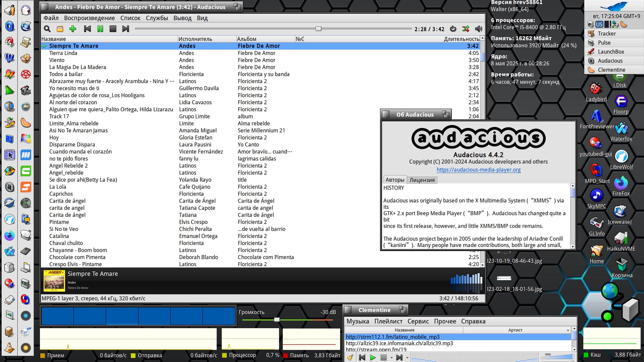Image resolution: width=644 pixels, height=362 pixels.
Task: Pause playback in Audacious
Action: pos(100,29)
